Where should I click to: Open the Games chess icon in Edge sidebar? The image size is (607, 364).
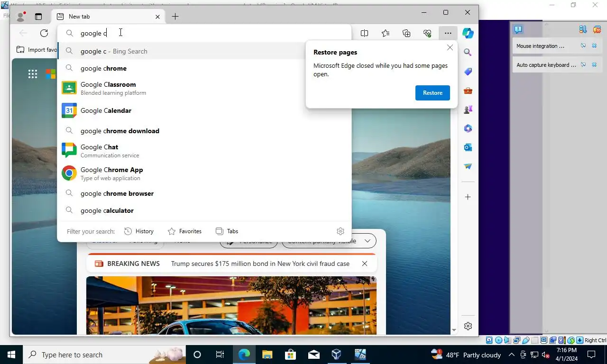[x=468, y=109]
